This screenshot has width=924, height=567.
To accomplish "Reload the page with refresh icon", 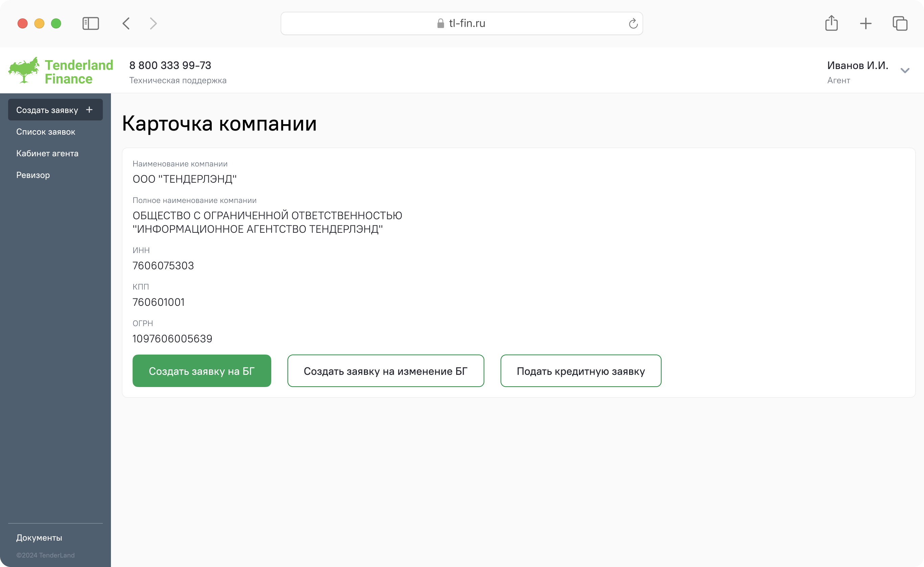I will [633, 24].
